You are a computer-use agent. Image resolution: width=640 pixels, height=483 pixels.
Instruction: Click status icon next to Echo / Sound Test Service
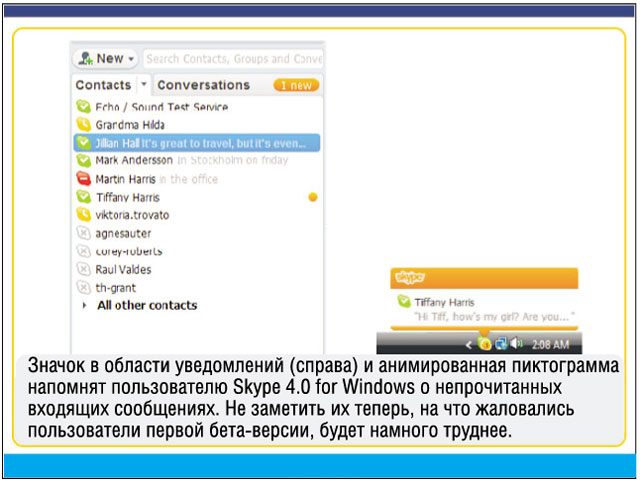[x=83, y=107]
